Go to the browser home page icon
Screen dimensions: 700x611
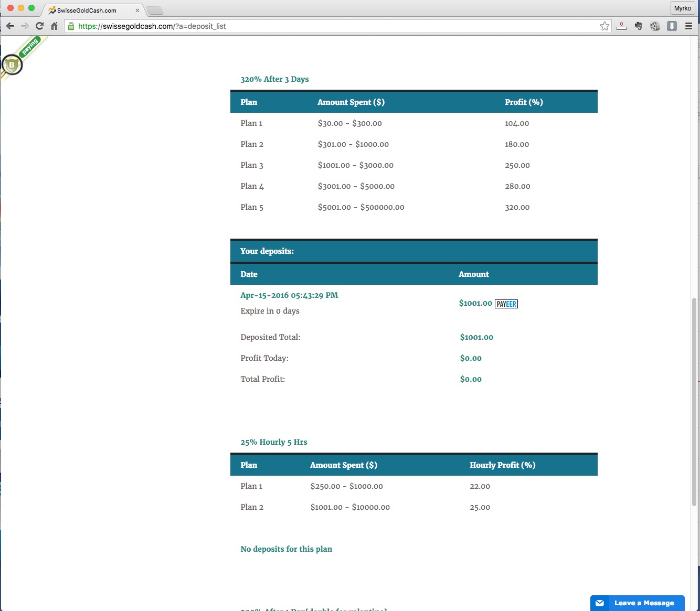(54, 26)
